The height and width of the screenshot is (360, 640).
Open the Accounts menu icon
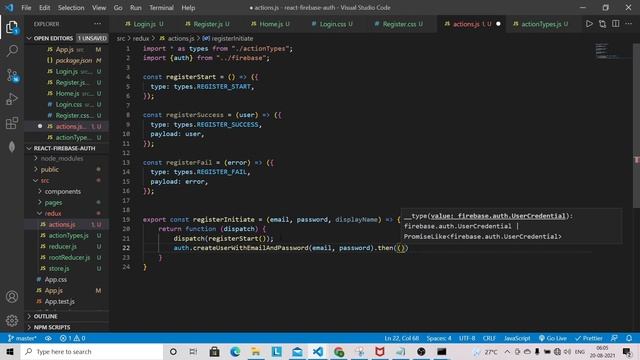(x=12, y=297)
